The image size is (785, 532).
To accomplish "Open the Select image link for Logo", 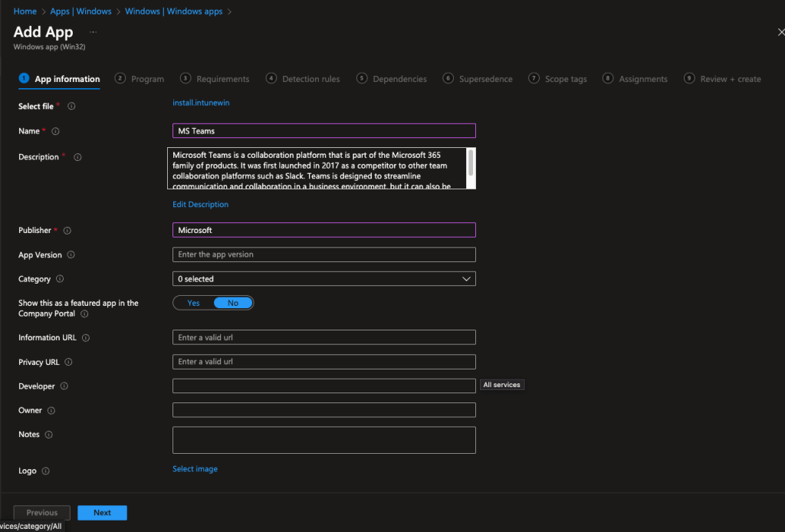I will click(195, 469).
